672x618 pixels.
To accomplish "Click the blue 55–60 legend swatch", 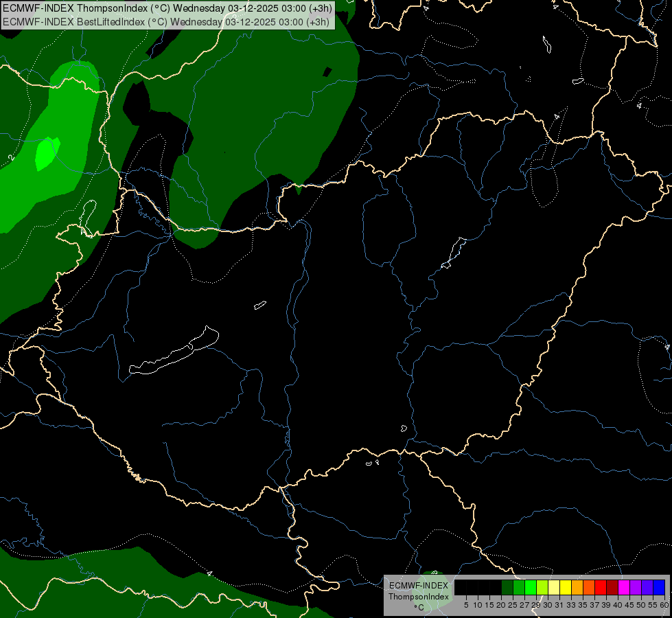I will pyautogui.click(x=659, y=587).
